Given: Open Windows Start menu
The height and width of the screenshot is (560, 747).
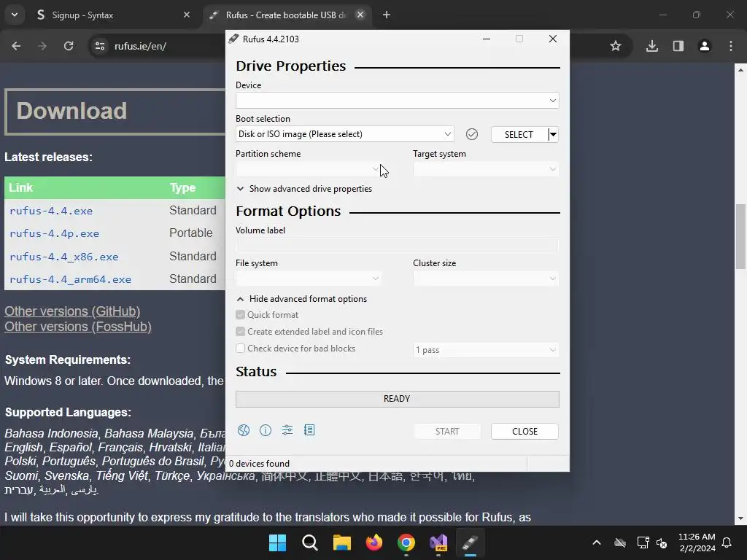Looking at the screenshot, I should pyautogui.click(x=278, y=542).
